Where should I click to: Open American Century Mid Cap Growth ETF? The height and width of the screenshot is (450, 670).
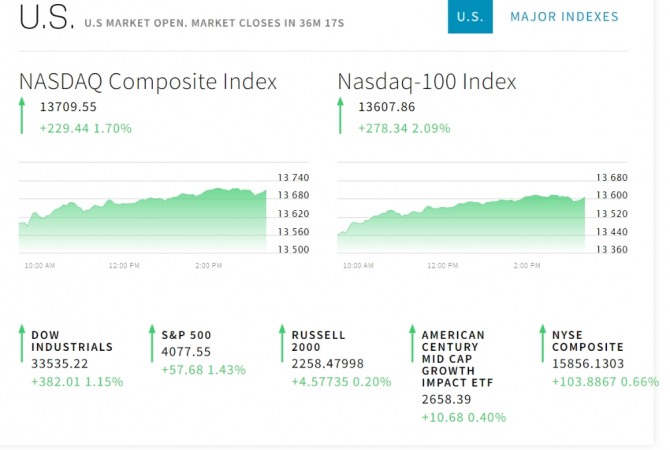click(453, 359)
